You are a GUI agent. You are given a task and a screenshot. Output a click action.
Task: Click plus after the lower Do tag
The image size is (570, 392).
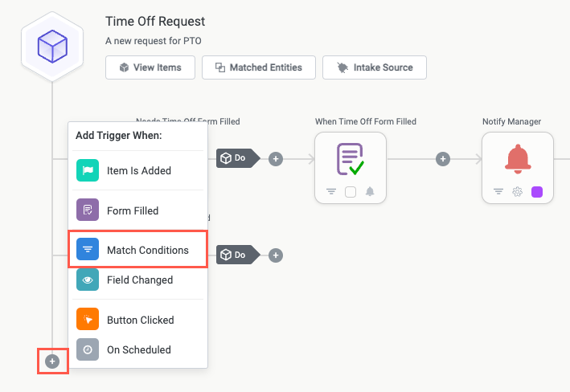tap(276, 255)
